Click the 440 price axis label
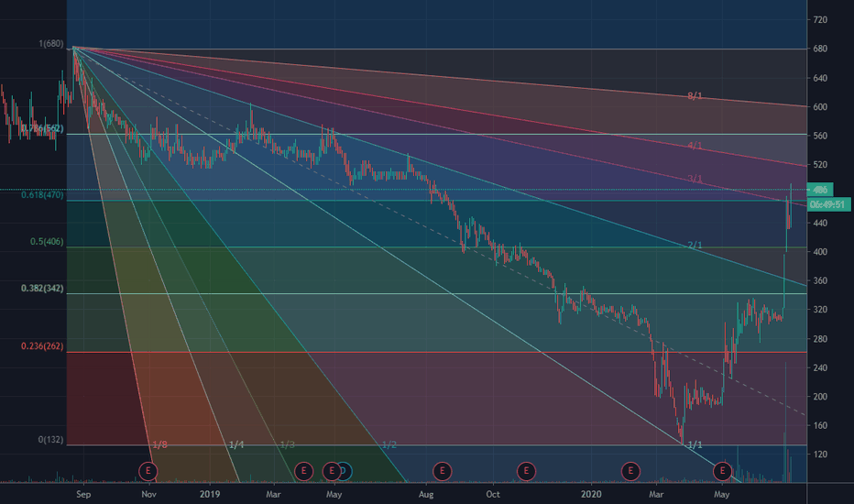The height and width of the screenshot is (504, 854). [820, 223]
